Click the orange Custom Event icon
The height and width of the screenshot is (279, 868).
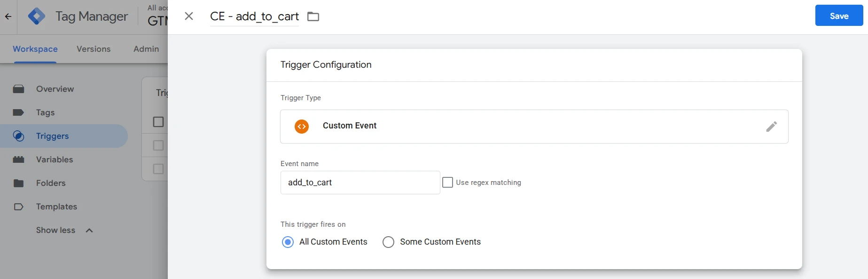(302, 127)
